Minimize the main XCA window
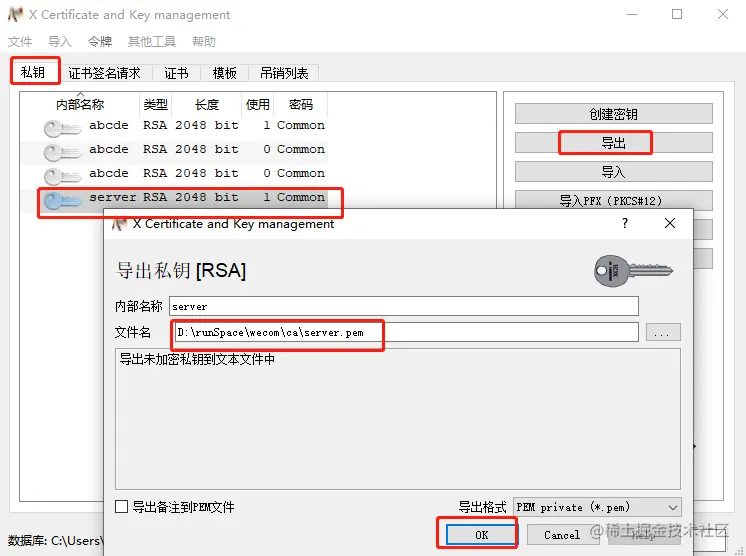 632,14
